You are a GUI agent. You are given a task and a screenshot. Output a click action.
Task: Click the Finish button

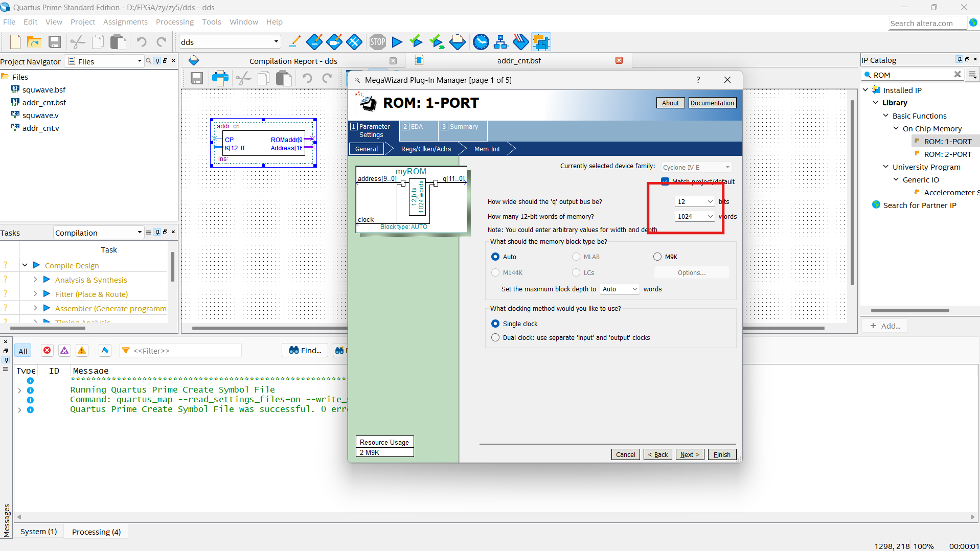(722, 454)
